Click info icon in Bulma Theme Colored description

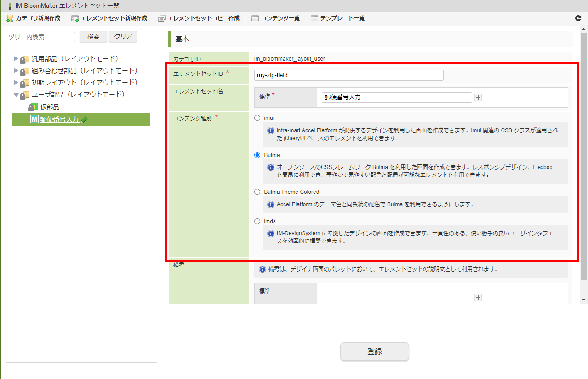click(271, 204)
